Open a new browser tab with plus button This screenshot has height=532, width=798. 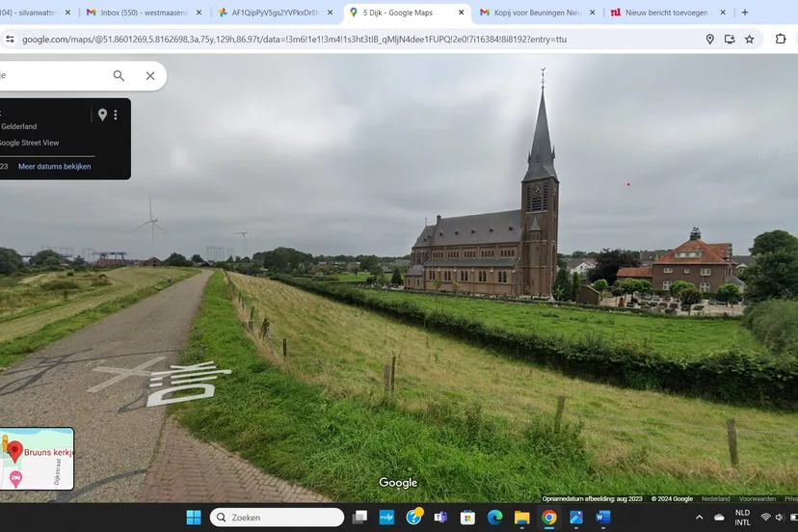click(745, 13)
